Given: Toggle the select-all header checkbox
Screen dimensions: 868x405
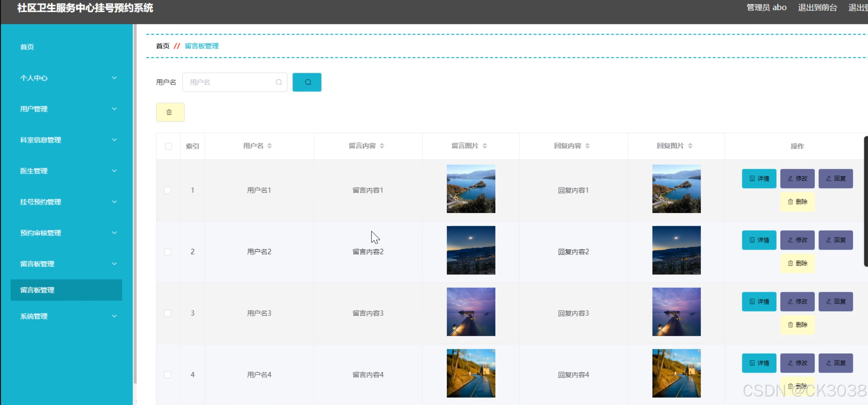Looking at the screenshot, I should [169, 146].
